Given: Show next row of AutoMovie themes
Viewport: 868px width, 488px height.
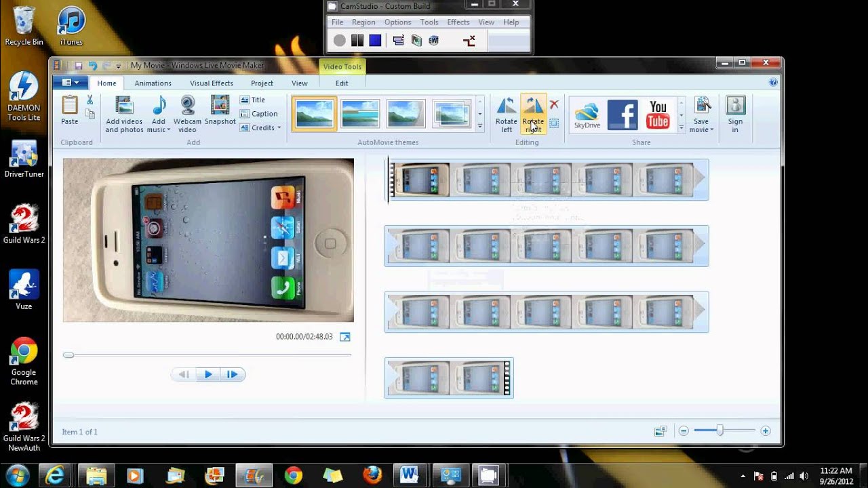Looking at the screenshot, I should [x=480, y=114].
